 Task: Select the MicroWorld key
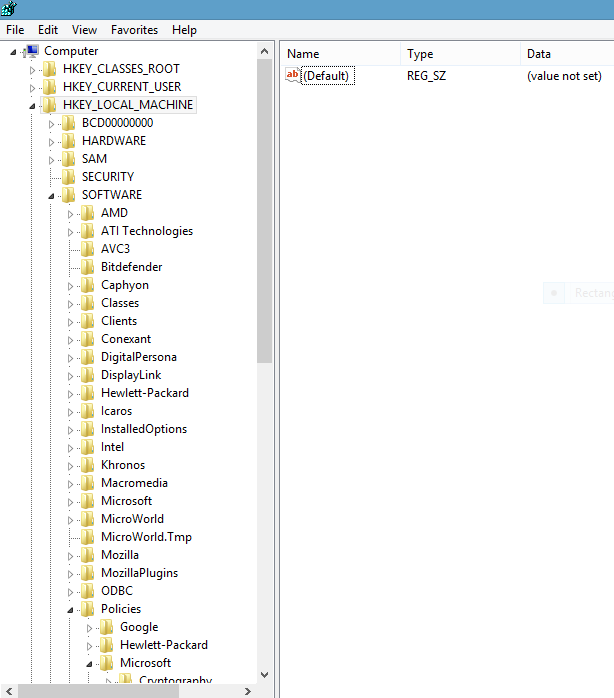click(x=132, y=519)
